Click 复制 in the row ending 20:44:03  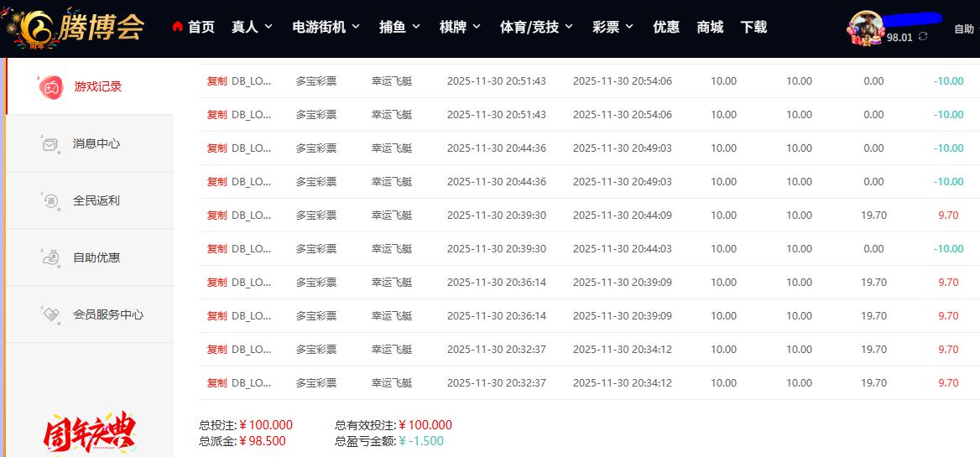216,249
